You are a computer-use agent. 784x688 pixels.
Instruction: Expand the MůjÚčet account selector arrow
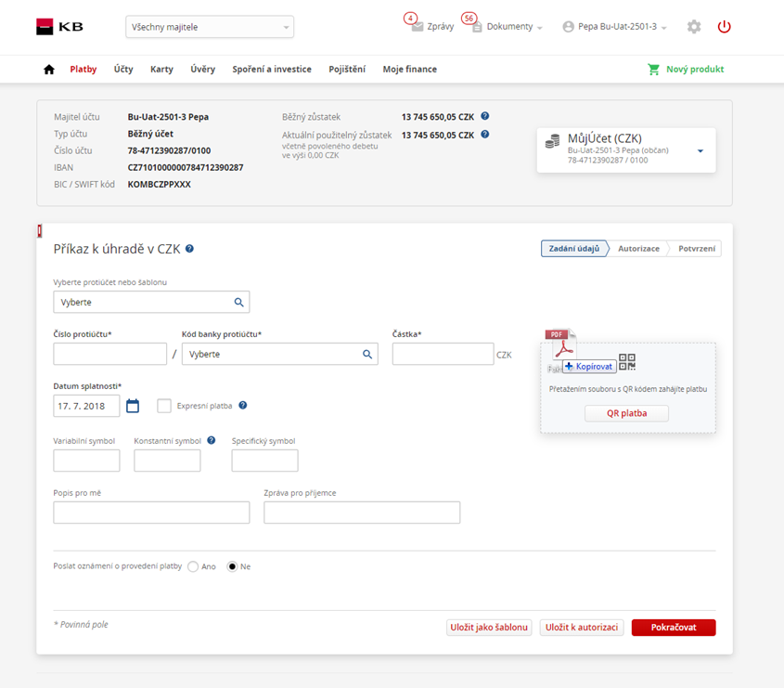point(700,150)
